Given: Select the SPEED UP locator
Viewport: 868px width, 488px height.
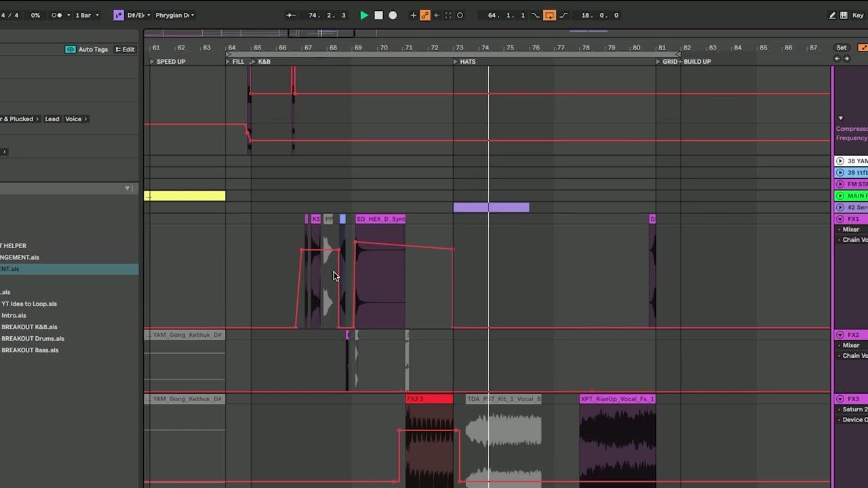Looking at the screenshot, I should pos(167,62).
